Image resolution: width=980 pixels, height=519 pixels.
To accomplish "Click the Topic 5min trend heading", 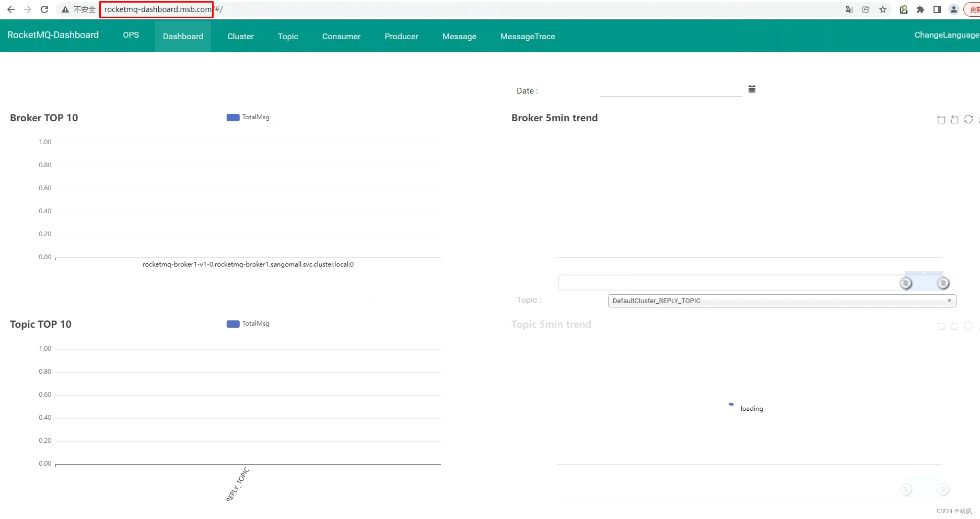I will tap(551, 325).
